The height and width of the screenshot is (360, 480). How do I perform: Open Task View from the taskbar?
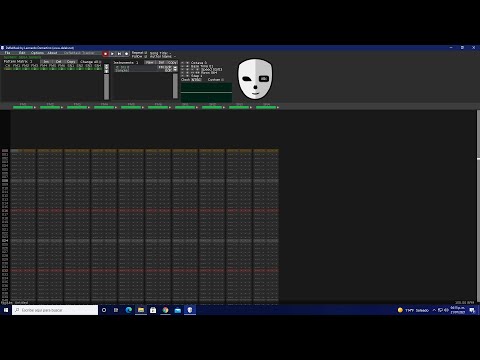click(x=116, y=310)
